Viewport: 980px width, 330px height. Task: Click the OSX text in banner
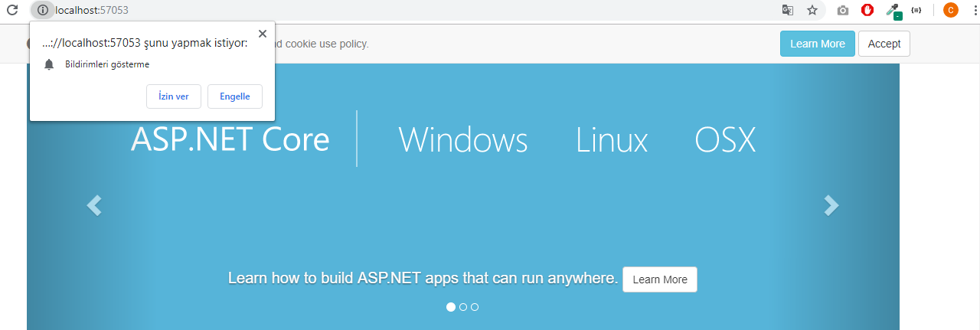725,139
